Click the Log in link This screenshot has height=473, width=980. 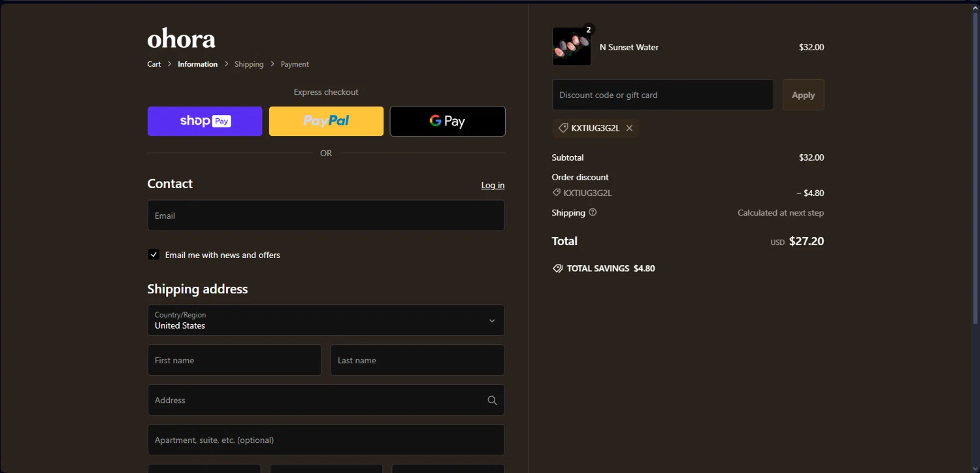coord(493,186)
